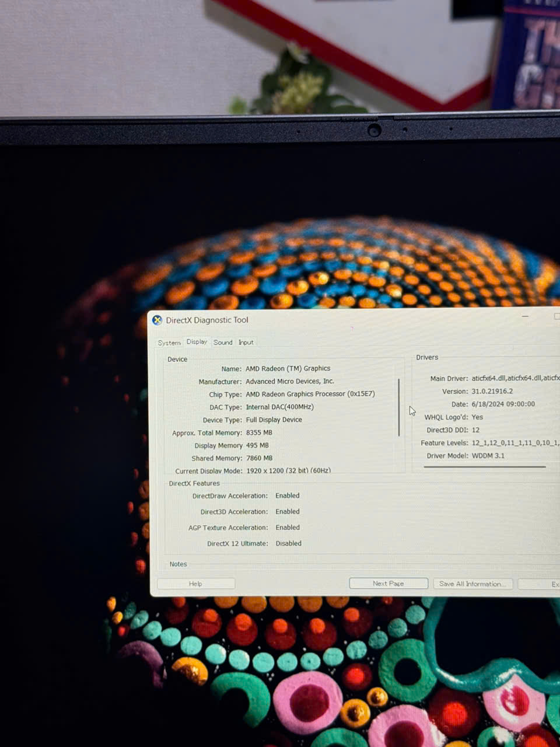Click the driver model value WDDM 3.1
Image resolution: width=560 pixels, height=747 pixels.
tap(488, 456)
